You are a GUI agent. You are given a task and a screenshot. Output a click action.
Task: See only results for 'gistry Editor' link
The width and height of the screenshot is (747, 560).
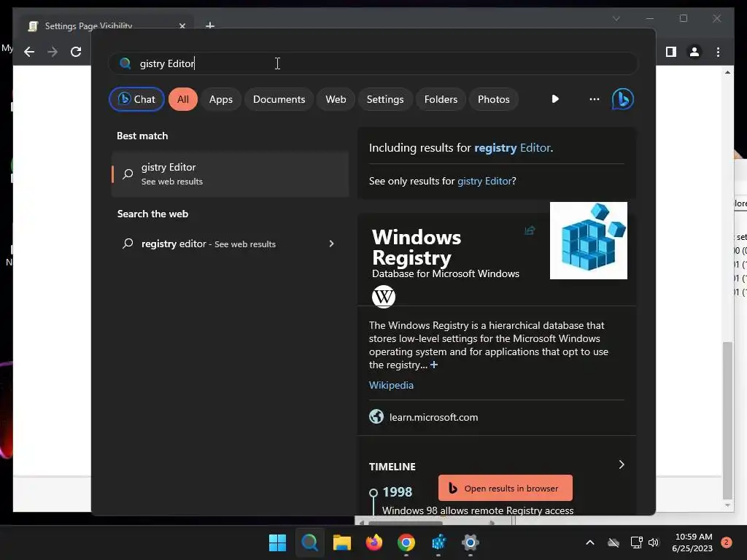point(484,181)
